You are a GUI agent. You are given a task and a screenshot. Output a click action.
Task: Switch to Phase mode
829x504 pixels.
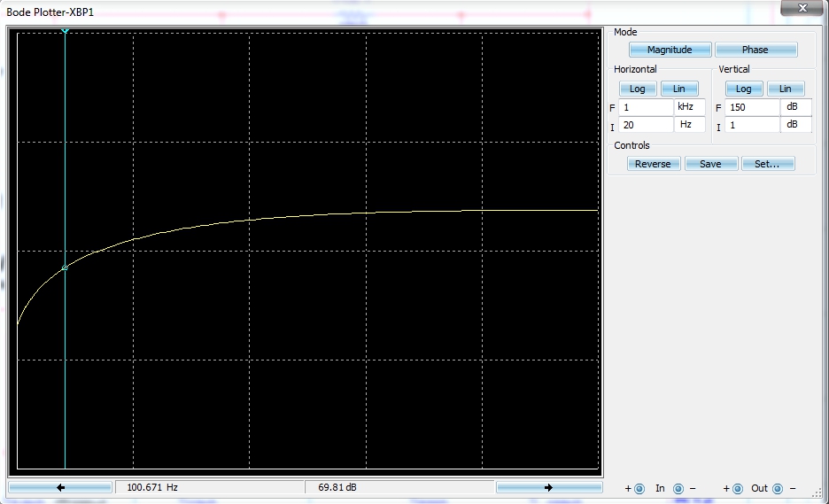click(755, 50)
